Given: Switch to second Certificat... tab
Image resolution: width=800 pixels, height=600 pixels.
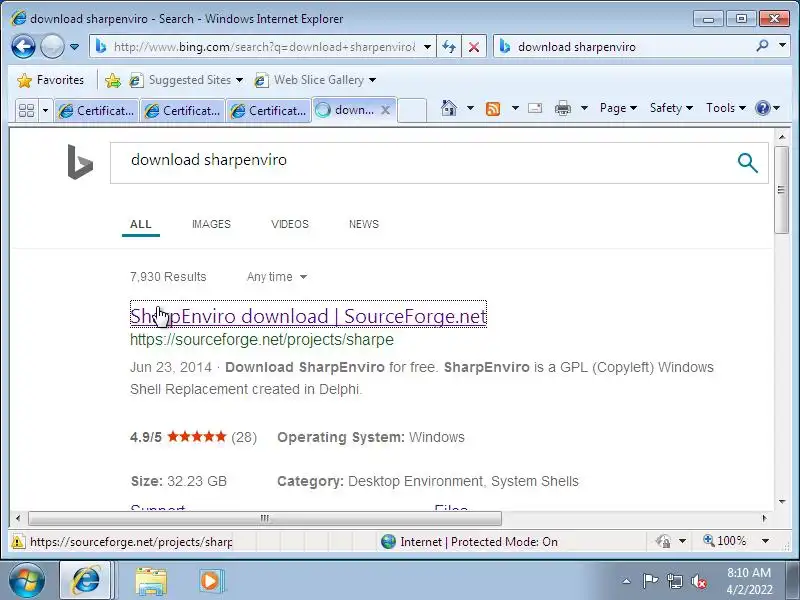Looking at the screenshot, I should tap(183, 110).
